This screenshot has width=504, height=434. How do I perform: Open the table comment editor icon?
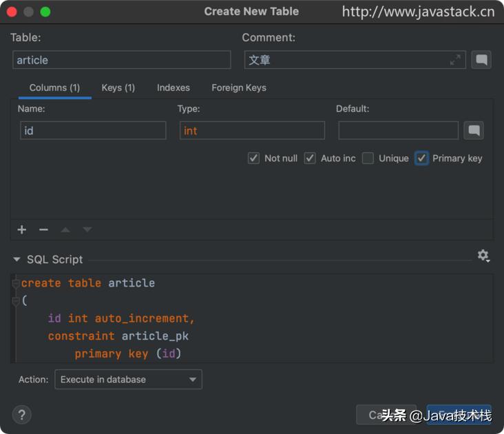coord(481,60)
